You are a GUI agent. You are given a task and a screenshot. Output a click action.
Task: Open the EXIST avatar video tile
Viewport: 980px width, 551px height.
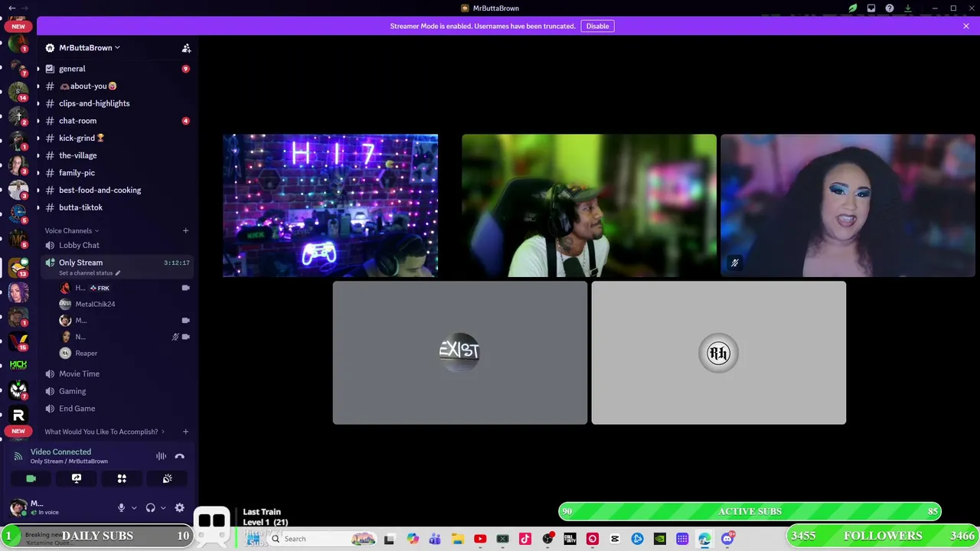pyautogui.click(x=459, y=353)
